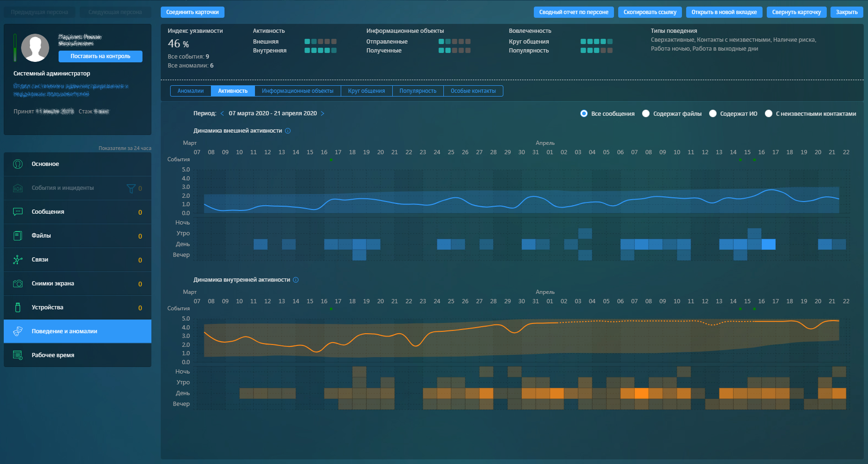This screenshot has height=464, width=868.
Task: Open the Сообщения chat icon
Action: (x=18, y=212)
